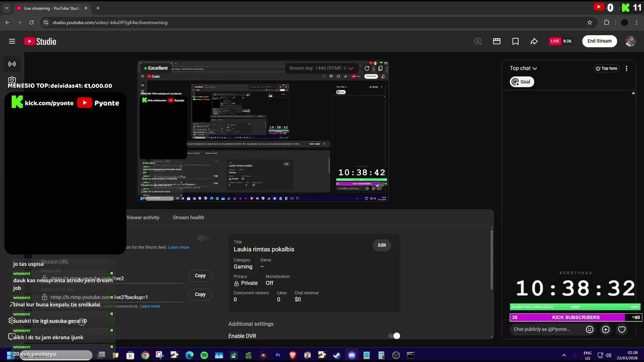Select the Stream broadcast icon in left sidebar
Image resolution: width=644 pixels, height=362 pixels.
[12, 64]
